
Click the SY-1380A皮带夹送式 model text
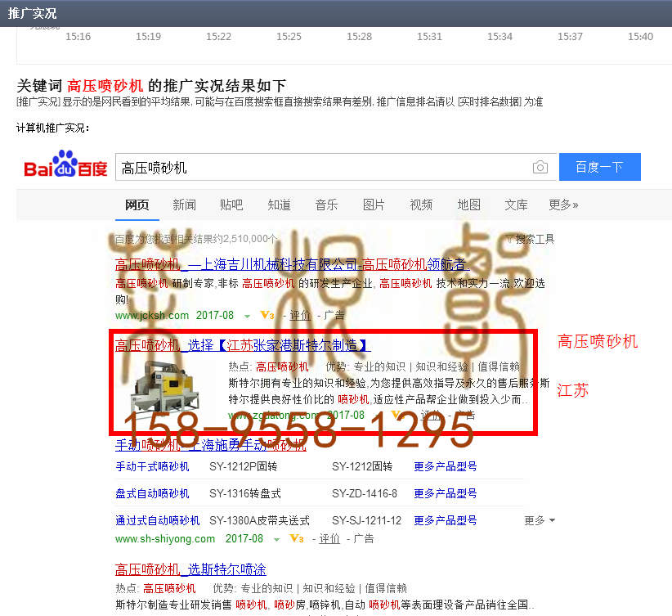click(x=259, y=520)
